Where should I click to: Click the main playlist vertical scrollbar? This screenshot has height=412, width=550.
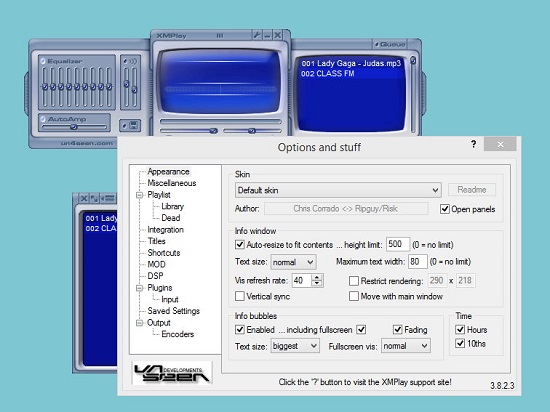click(413, 94)
